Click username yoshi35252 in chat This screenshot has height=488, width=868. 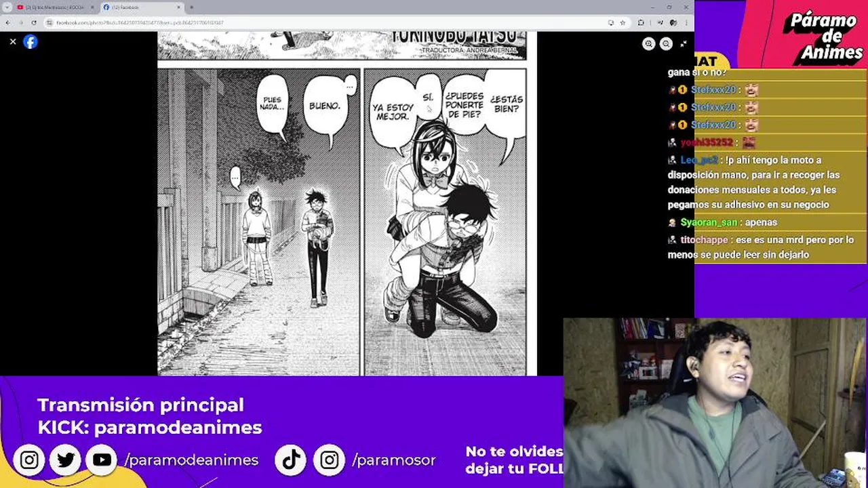[707, 142]
